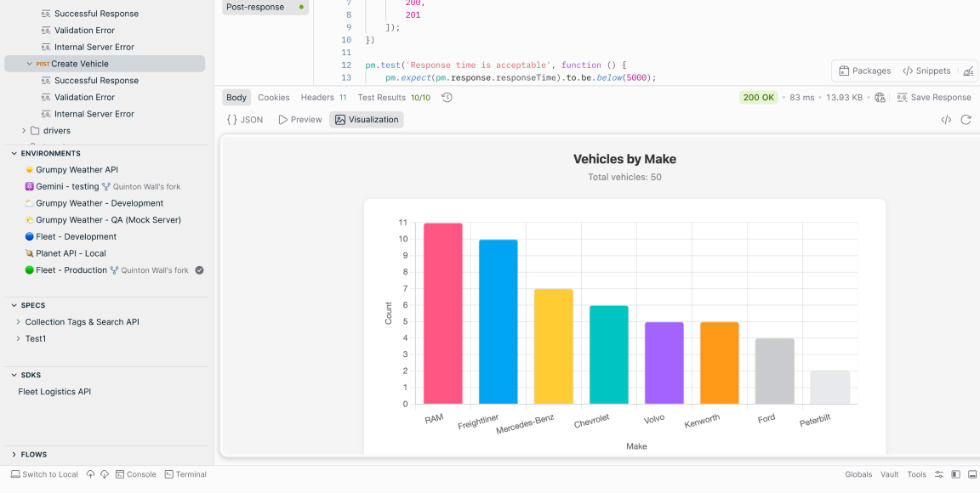
Task: Click the orange Kenworth bar in the chart
Action: (720, 363)
